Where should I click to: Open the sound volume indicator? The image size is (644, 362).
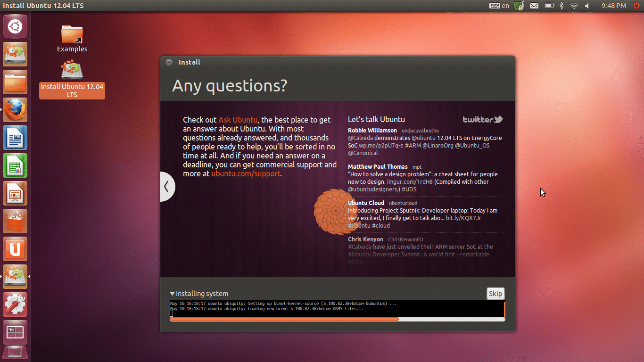590,6
